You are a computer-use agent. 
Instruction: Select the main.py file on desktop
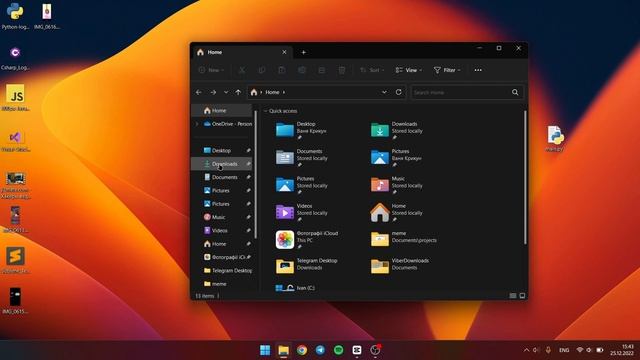tap(555, 139)
